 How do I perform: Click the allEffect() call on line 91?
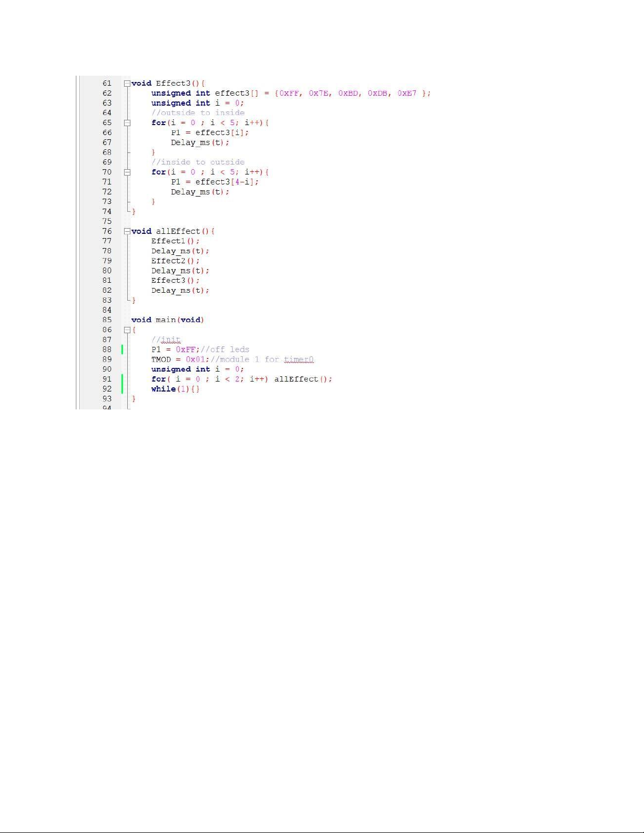302,379
